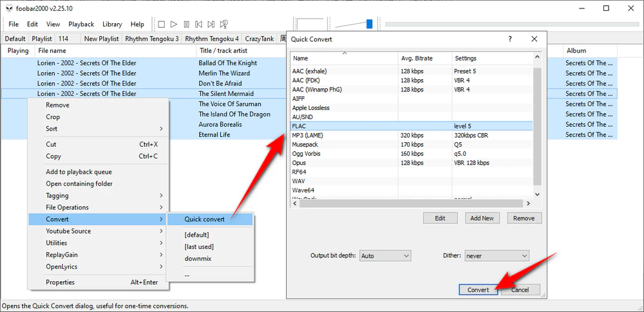Viewport: 644px width, 312px height.
Task: Choose the [last used] conversion preset
Action: tap(210, 247)
